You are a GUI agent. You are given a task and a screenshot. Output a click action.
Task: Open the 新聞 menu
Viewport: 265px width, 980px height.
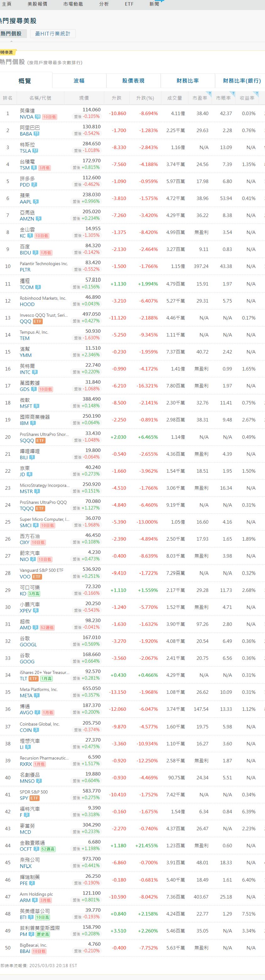tap(154, 4)
